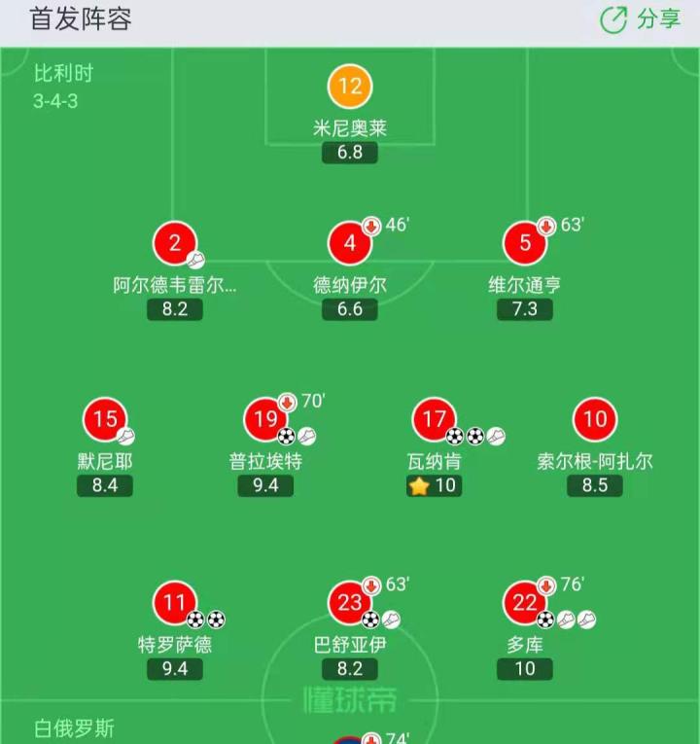Tap number 11 特罗萨德 jersey circle

[x=175, y=603]
